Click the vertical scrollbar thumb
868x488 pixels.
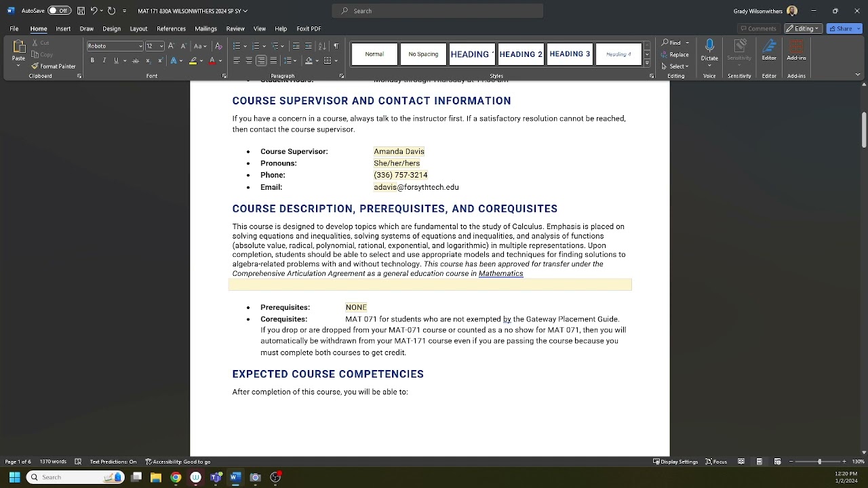[x=864, y=129]
